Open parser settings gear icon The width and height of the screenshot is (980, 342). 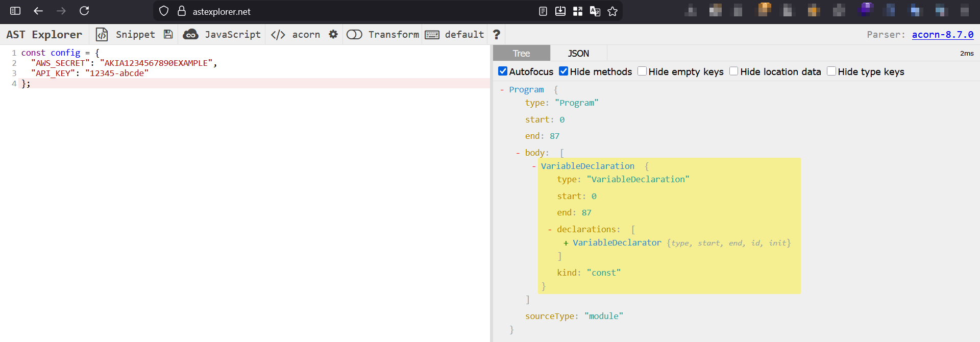pos(333,34)
